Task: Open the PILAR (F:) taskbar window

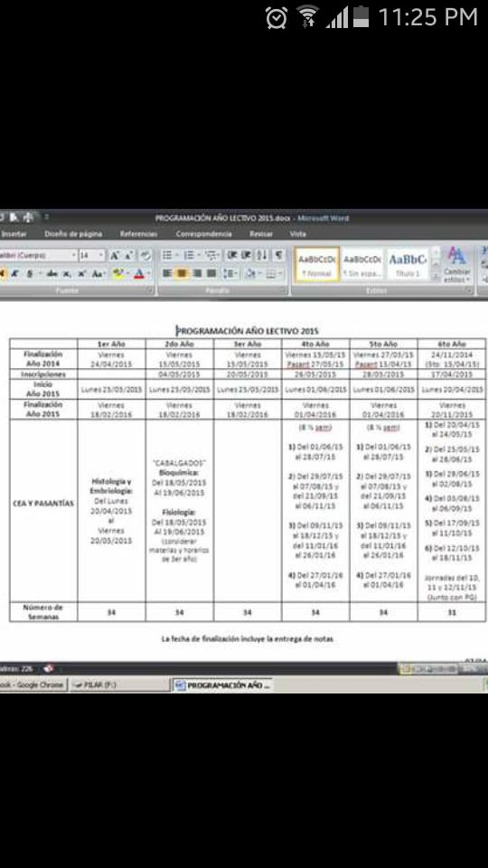Action: coord(119,684)
